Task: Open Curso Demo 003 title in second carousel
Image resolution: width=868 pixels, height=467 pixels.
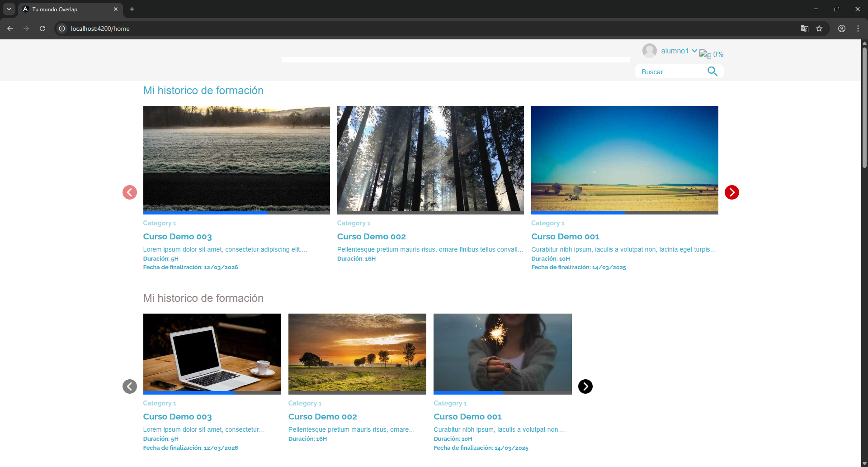Action: pos(177,417)
